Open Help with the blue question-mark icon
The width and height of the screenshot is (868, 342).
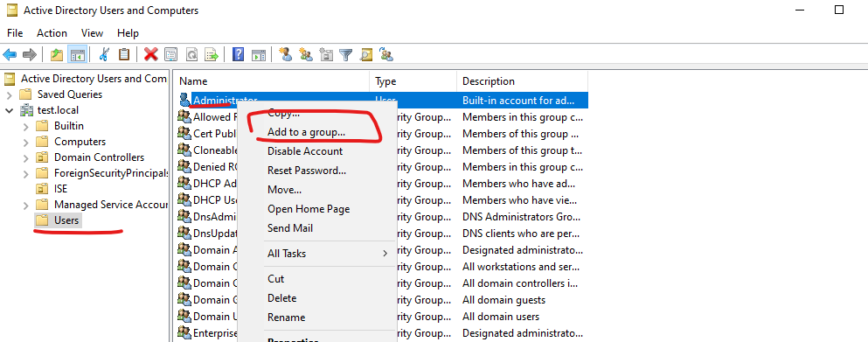[x=238, y=54]
